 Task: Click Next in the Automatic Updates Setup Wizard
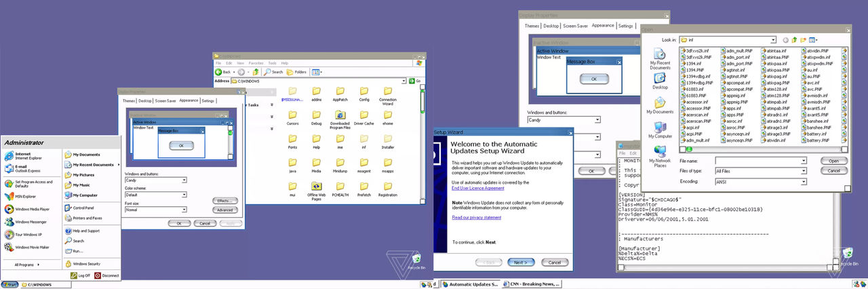(x=520, y=263)
